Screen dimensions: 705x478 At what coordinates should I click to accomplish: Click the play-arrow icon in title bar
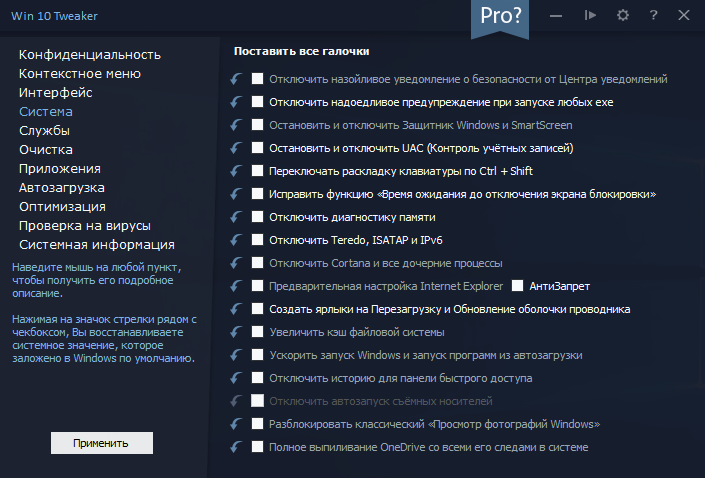591,16
